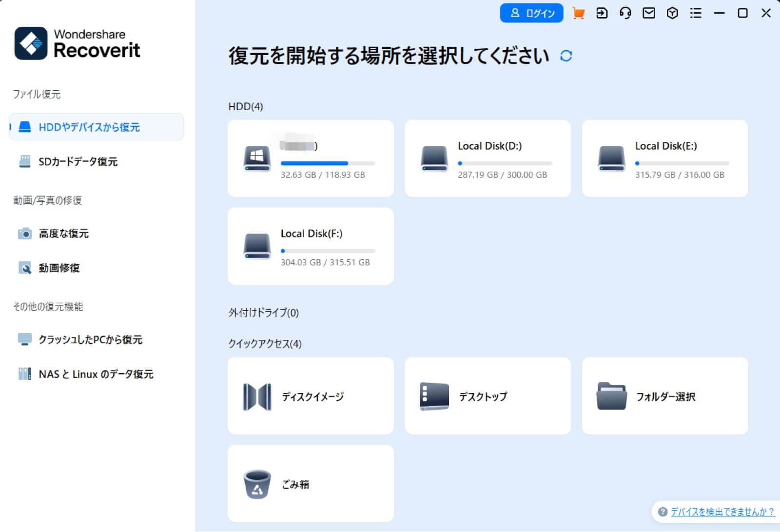Viewport: 780px width, 532px height.
Task: Open 動画修復 in sidebar
Action: tap(97, 268)
